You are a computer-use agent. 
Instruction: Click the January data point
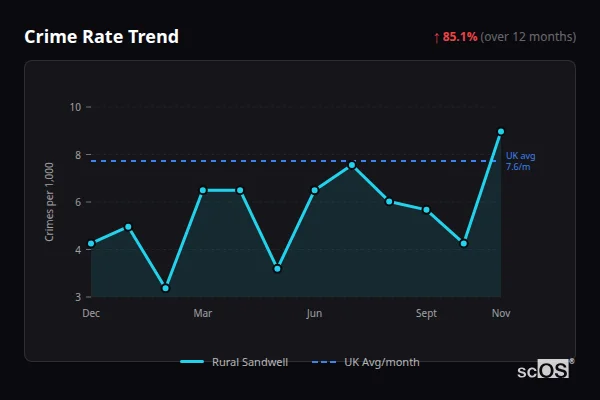(128, 227)
